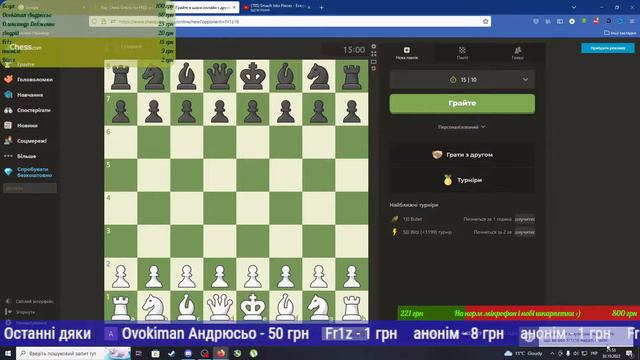Click the weather cloud tray icon
Image resolution: width=640 pixels, height=360 pixels.
508,353
